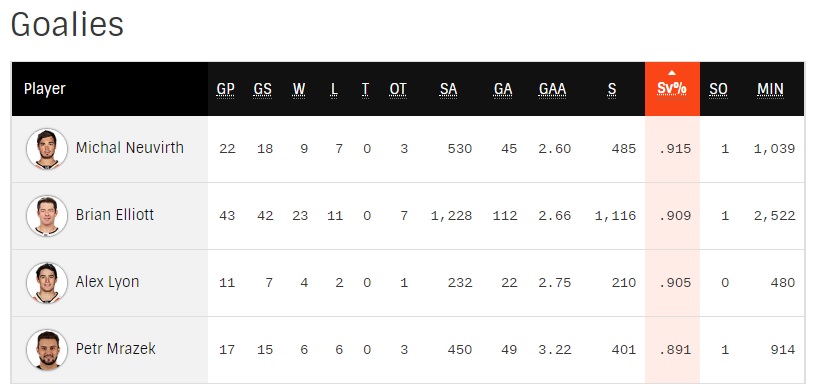Click the sort arrow above Sv%
This screenshot has height=390, width=817.
672,72
